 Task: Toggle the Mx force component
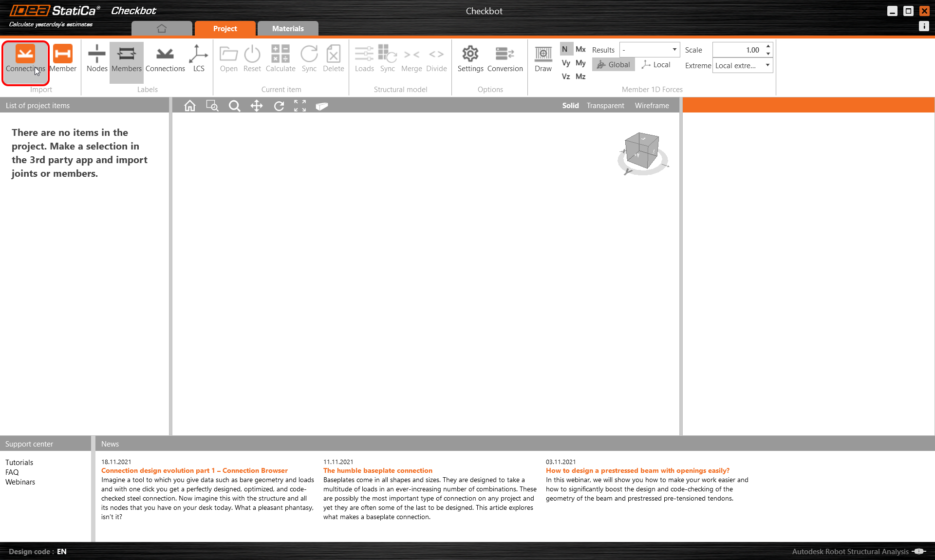[580, 49]
